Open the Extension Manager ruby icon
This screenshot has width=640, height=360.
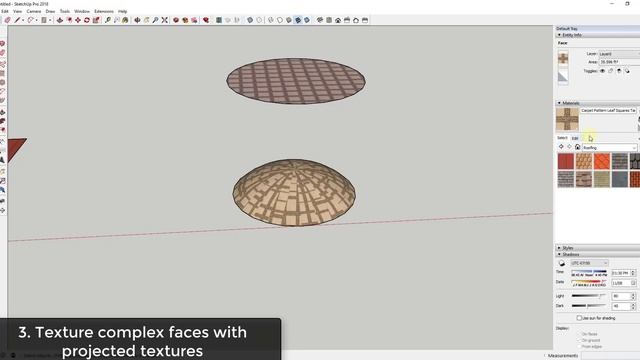[206, 20]
